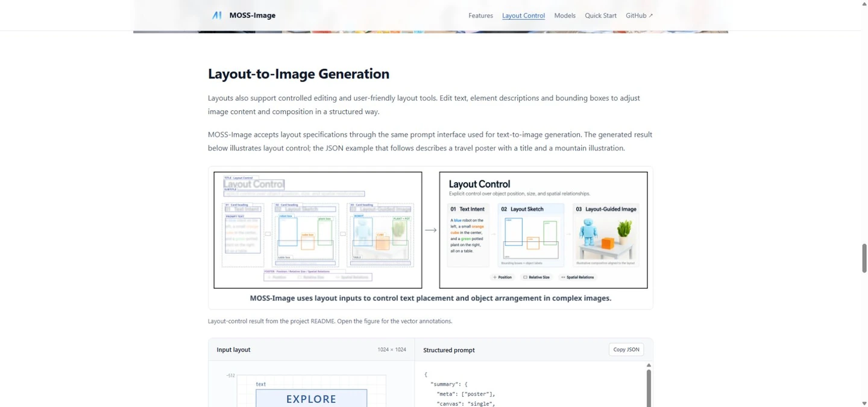
Task: Click the MOSS-Image logo icon
Action: coord(217,15)
